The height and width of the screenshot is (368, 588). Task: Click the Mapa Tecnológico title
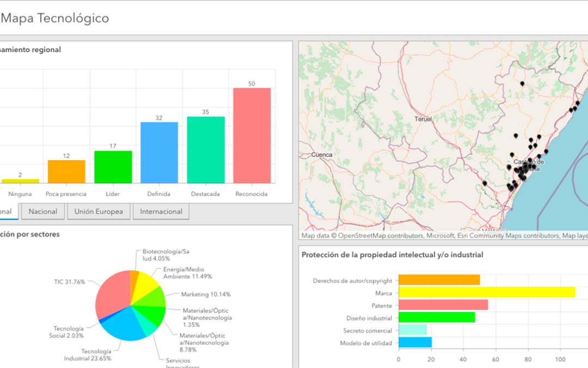(55, 18)
